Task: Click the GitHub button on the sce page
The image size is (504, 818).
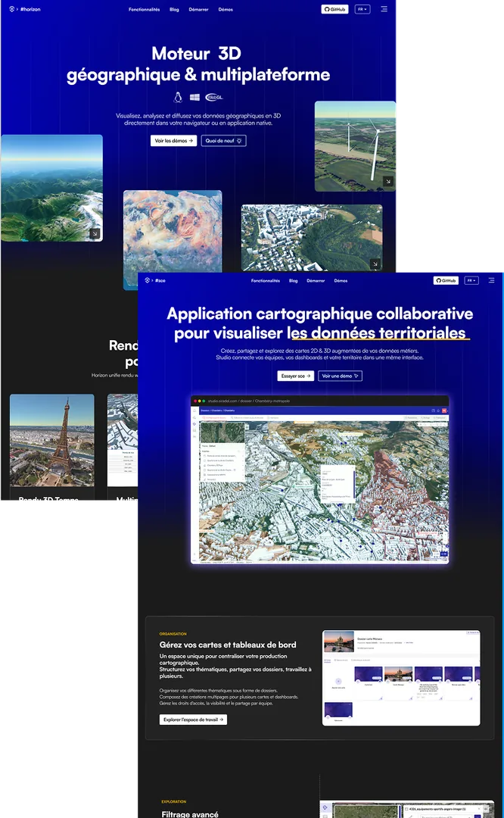Action: click(446, 280)
